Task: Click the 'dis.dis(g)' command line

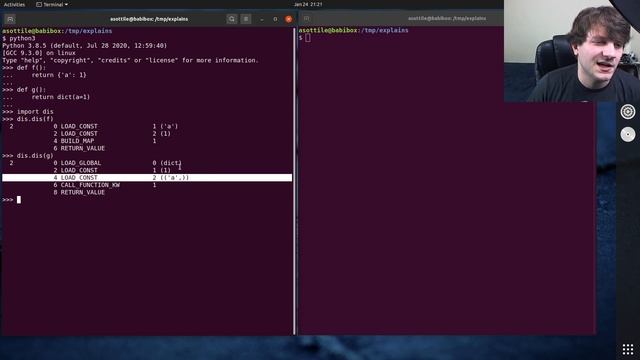Action: pyautogui.click(x=28, y=156)
